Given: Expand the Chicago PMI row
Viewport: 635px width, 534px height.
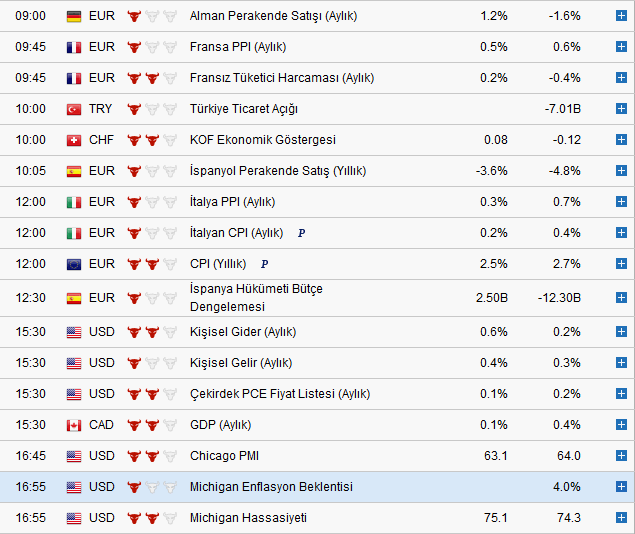Looking at the screenshot, I should point(621,456).
